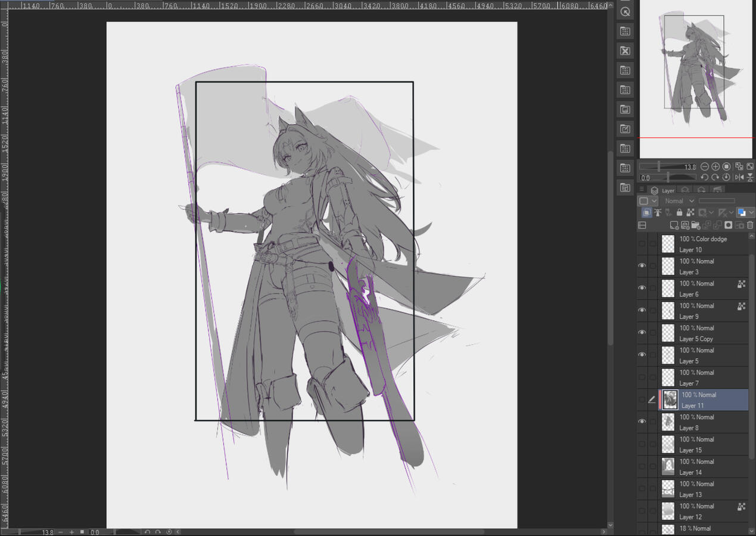Flip the Navigator view horizontally

tap(739, 177)
